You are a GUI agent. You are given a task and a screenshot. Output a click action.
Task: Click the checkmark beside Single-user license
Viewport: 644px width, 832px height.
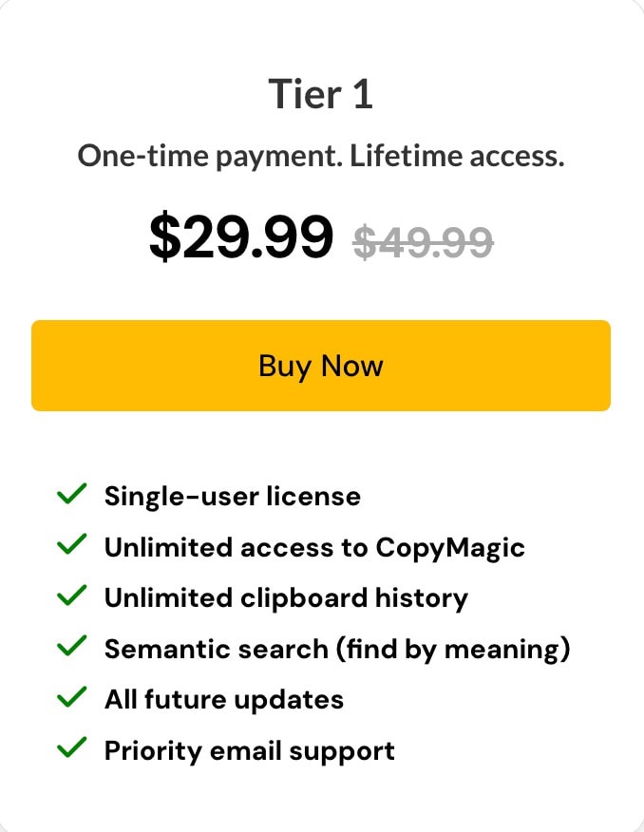[72, 495]
